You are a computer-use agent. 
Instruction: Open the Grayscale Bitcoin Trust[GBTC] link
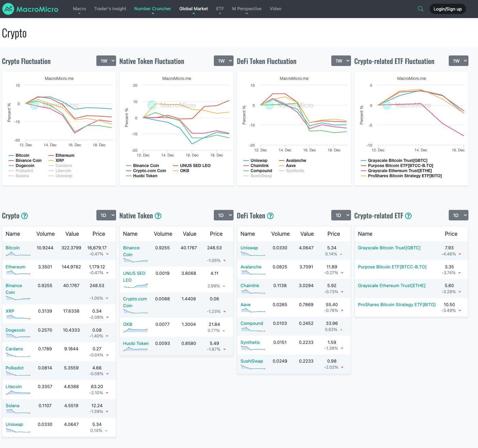pyautogui.click(x=389, y=248)
